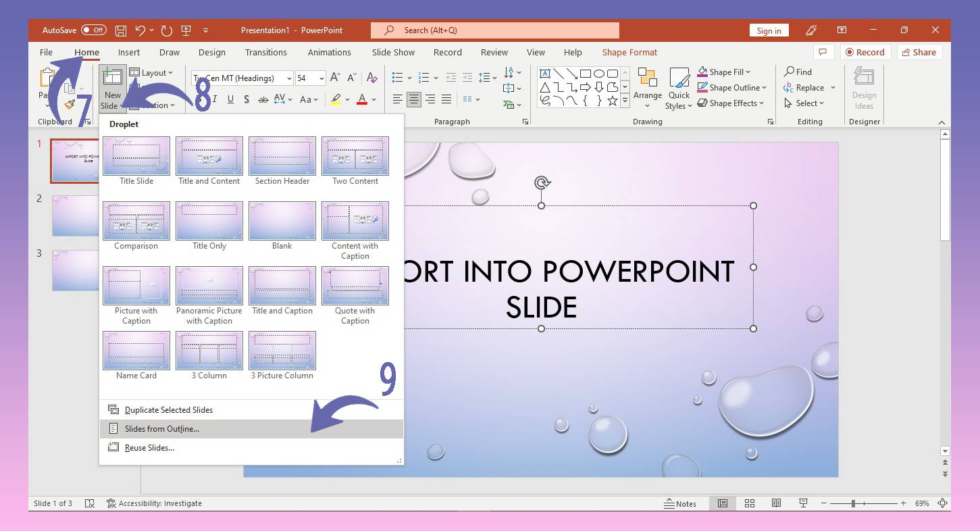Click the Record button
This screenshot has height=531, width=980.
tap(865, 52)
